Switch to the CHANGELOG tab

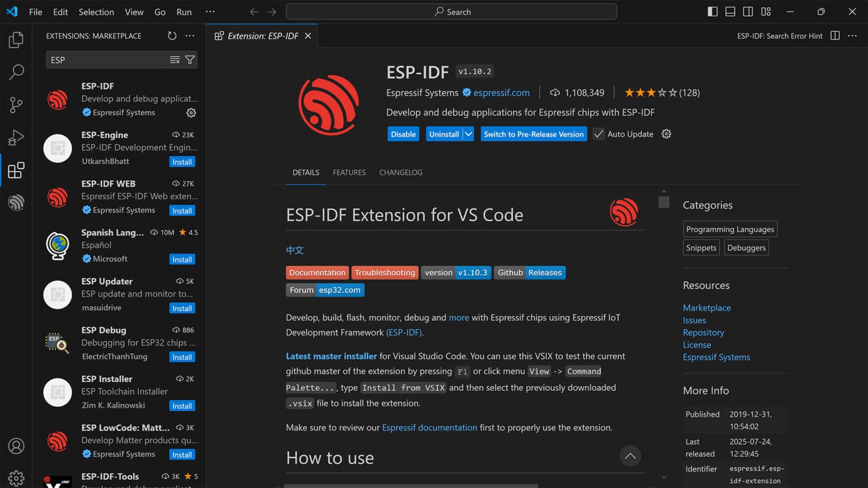click(401, 172)
